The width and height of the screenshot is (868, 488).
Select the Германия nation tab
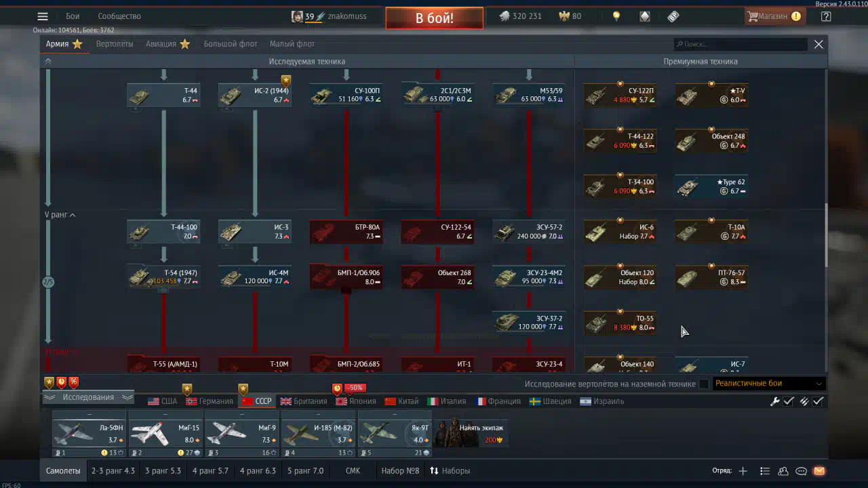[x=210, y=401]
